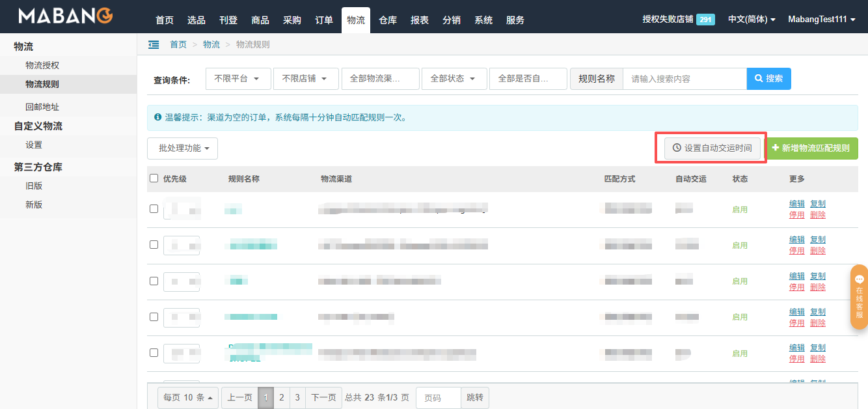This screenshot has width=868, height=409.
Task: Click 编辑 link on the first rule row
Action: [x=796, y=204]
